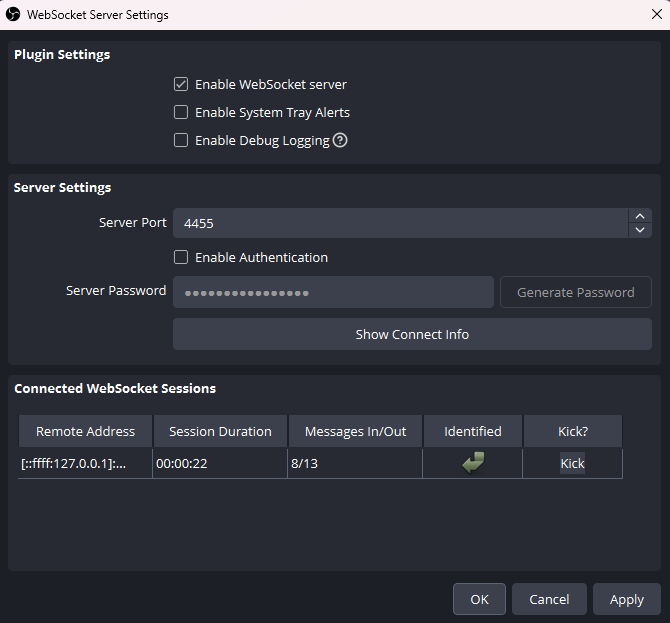The height and width of the screenshot is (623, 670).
Task: Enable System Tray Alerts checkbox
Action: [181, 112]
